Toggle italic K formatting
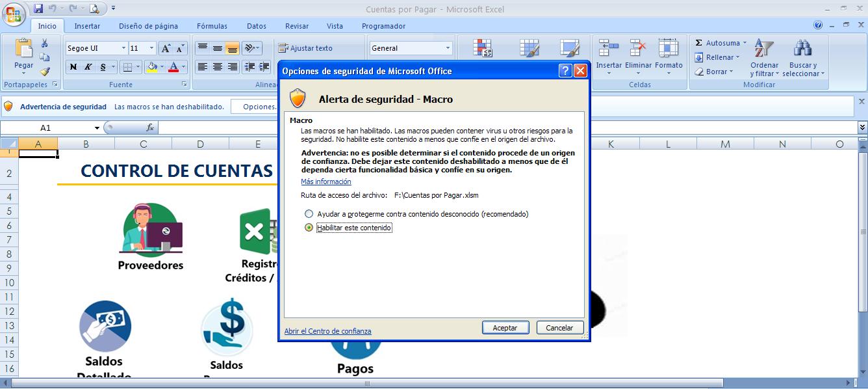This screenshot has width=868, height=389. 88,67
